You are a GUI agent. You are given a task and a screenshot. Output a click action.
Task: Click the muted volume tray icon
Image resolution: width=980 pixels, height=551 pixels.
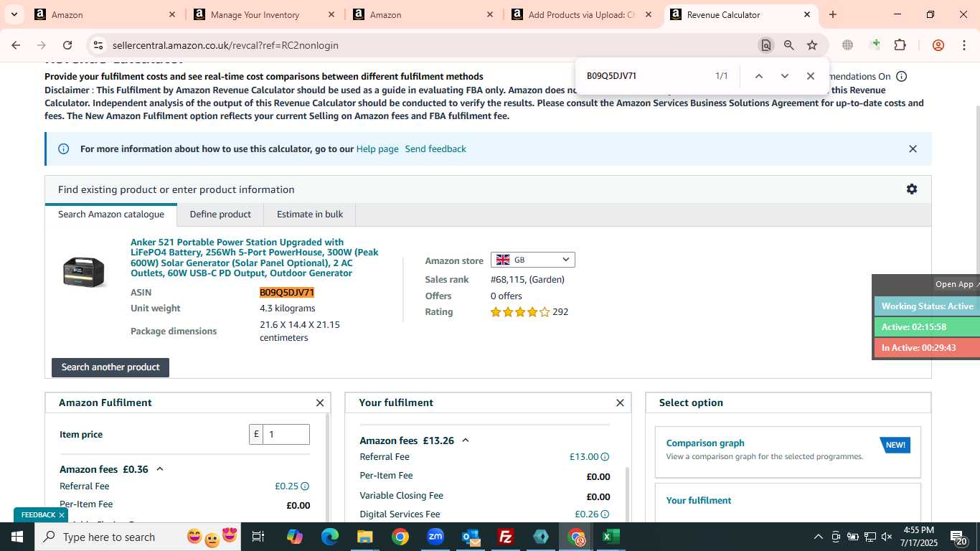[887, 537]
